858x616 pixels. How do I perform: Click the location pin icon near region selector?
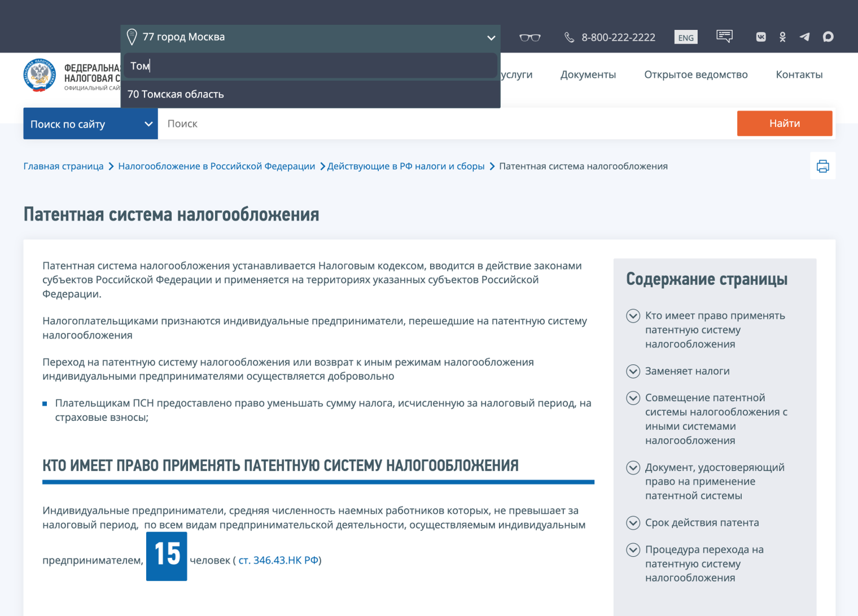point(132,37)
